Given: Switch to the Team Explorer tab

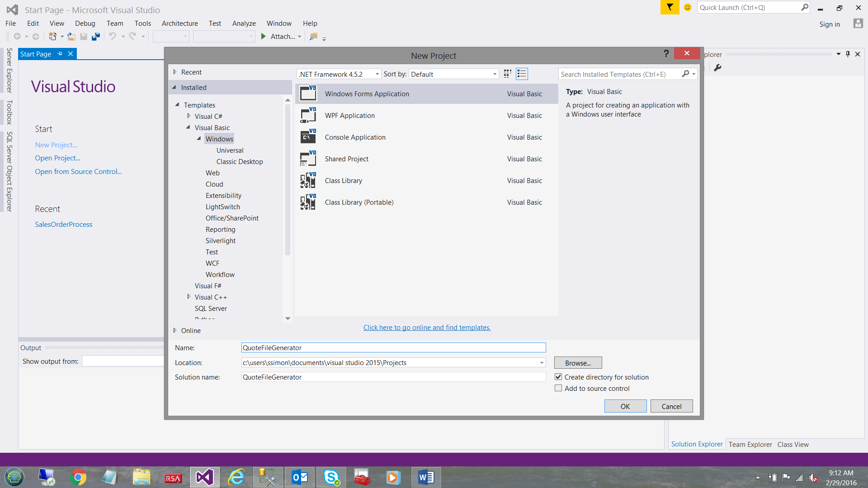Looking at the screenshot, I should [750, 444].
